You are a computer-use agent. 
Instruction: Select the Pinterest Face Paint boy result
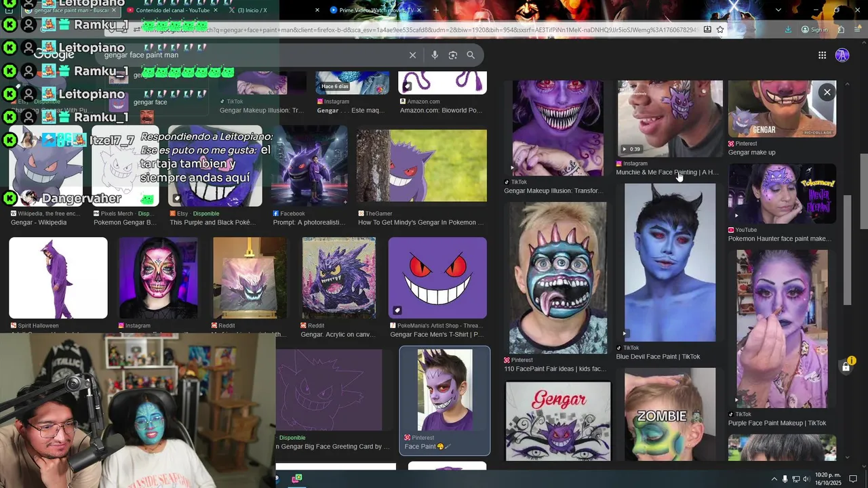click(445, 401)
